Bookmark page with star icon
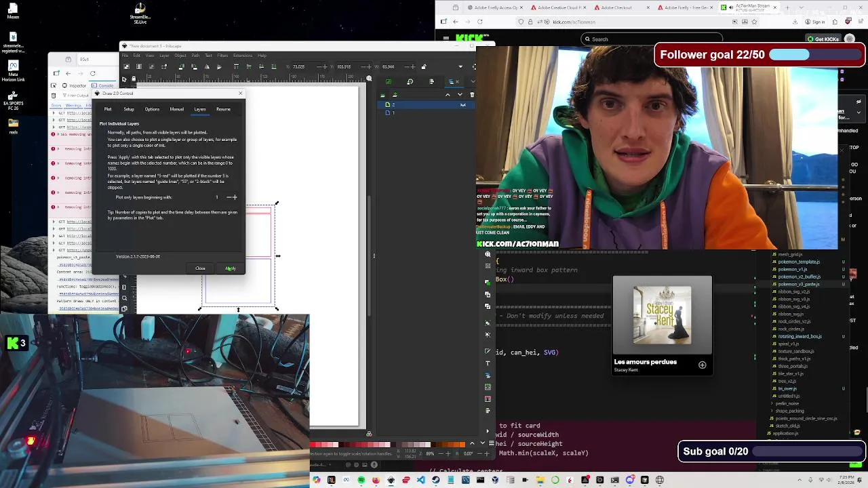 pyautogui.click(x=754, y=22)
